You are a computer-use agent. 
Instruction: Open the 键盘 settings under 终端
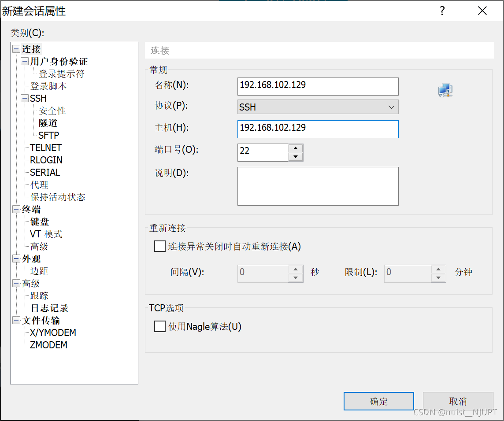pos(39,222)
